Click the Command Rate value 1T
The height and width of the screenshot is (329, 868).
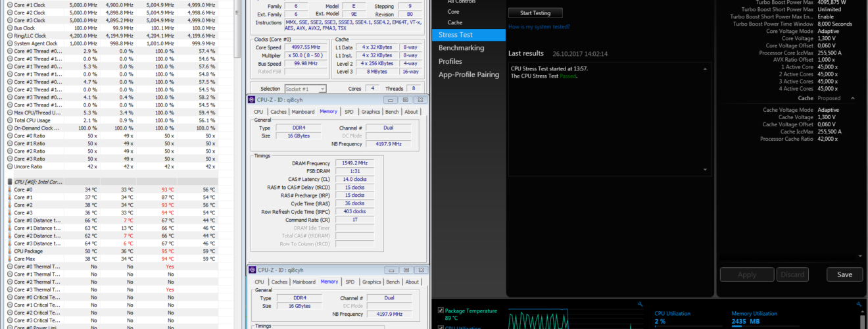point(354,220)
